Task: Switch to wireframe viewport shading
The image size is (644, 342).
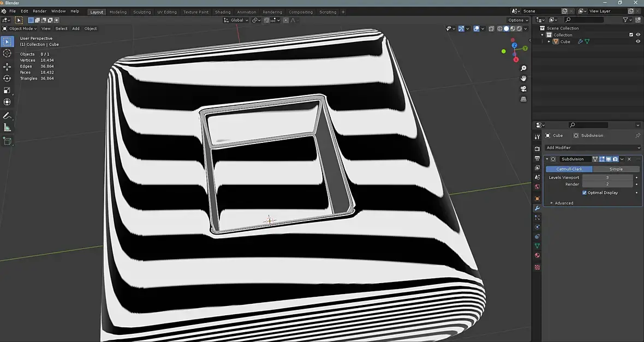Action: point(499,29)
